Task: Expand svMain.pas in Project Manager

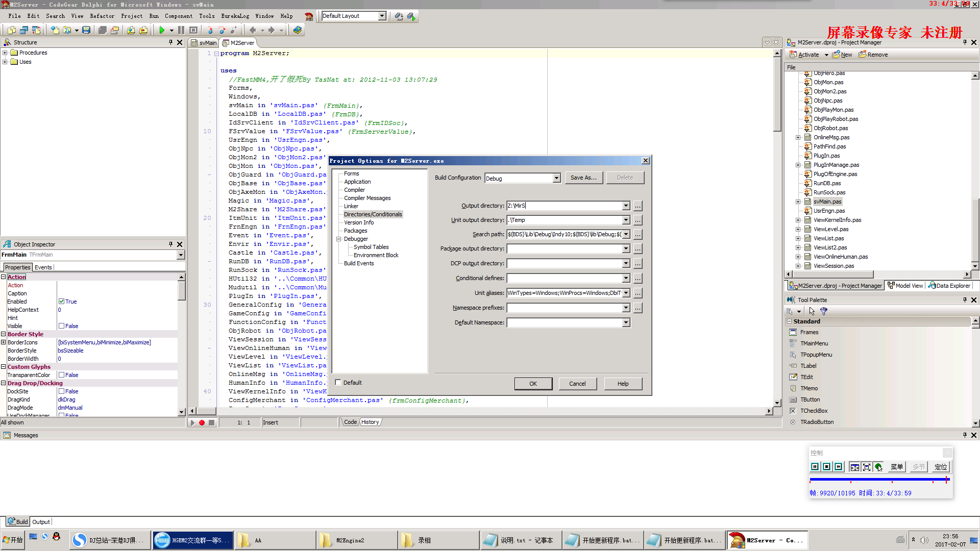Action: pyautogui.click(x=798, y=202)
